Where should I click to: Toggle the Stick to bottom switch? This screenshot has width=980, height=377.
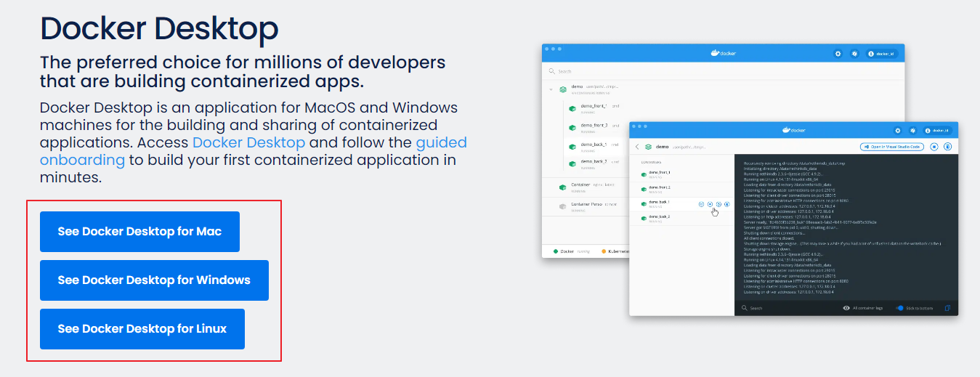[x=899, y=308]
